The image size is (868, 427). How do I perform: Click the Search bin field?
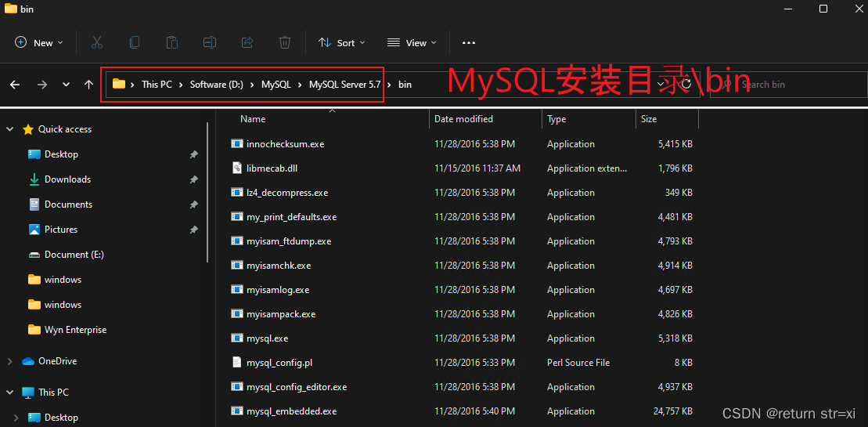pos(788,84)
